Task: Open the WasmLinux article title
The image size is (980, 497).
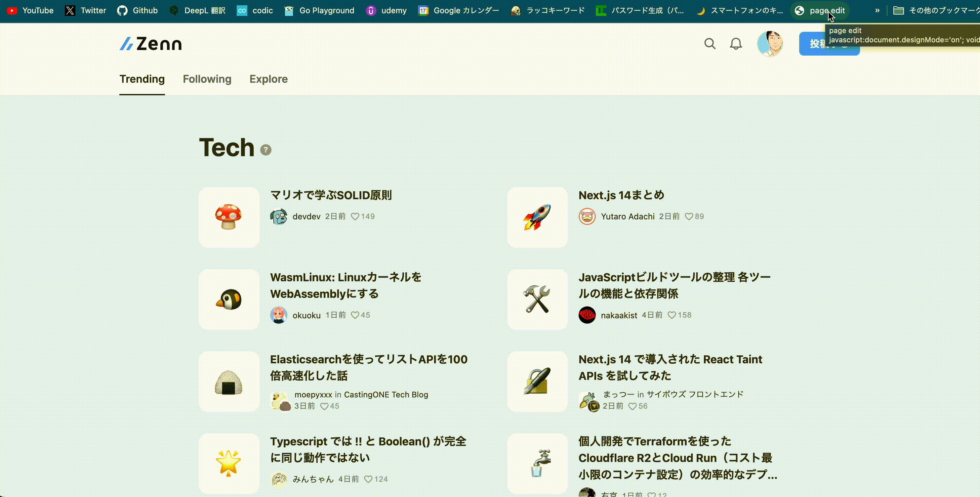Action: point(346,285)
